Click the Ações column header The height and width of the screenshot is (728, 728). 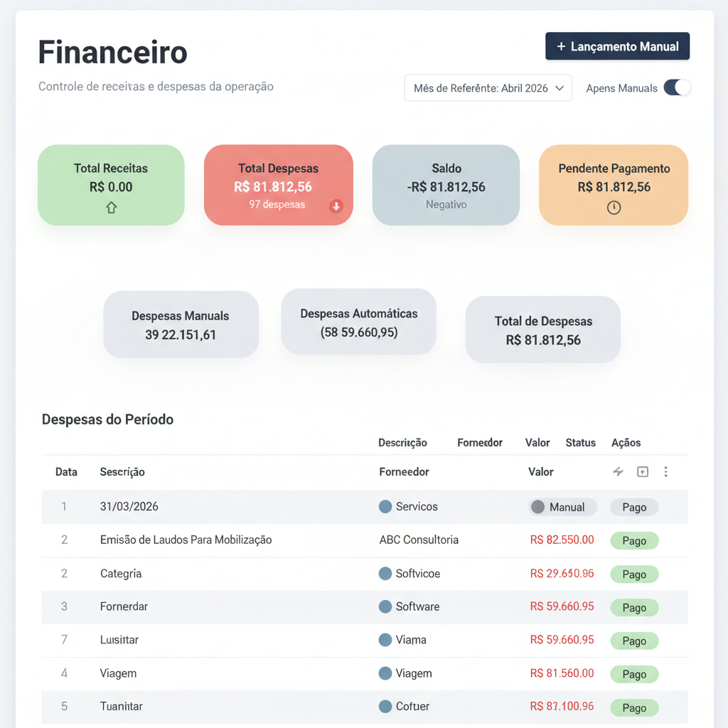coord(626,442)
